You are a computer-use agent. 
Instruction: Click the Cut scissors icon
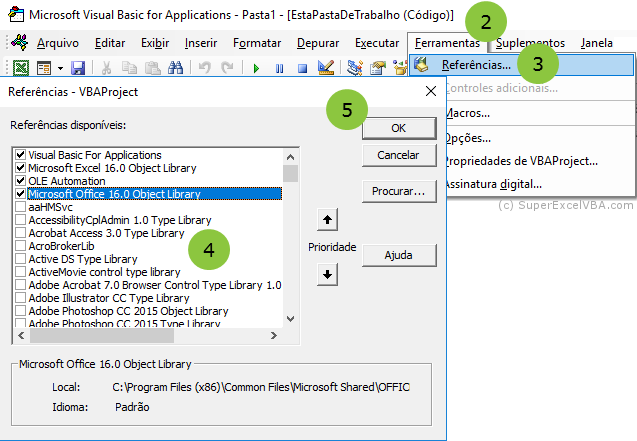point(106,68)
